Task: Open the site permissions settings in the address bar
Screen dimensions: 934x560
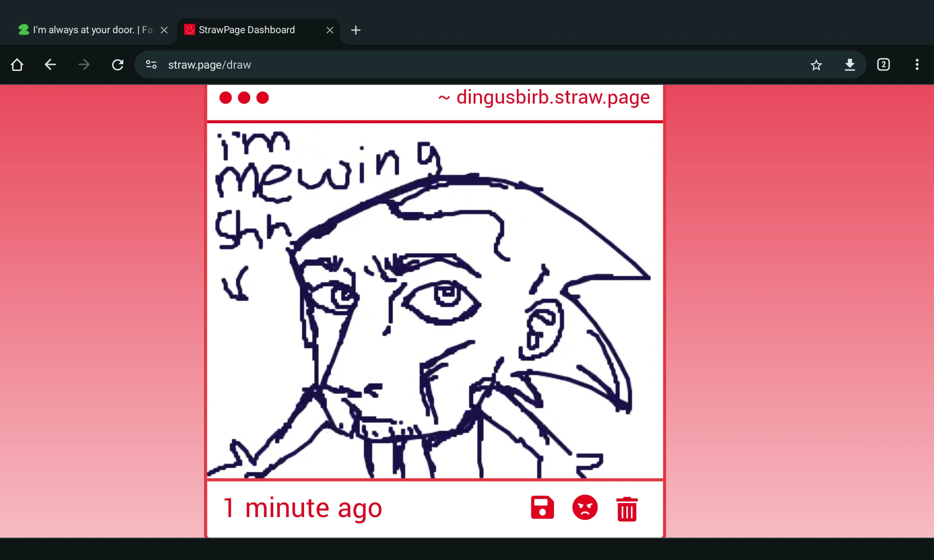Action: (x=151, y=65)
